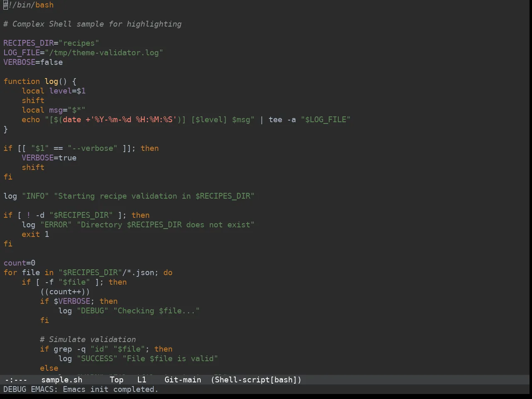Click 'local msg="$*"' line
This screenshot has height=399, width=532.
point(54,110)
